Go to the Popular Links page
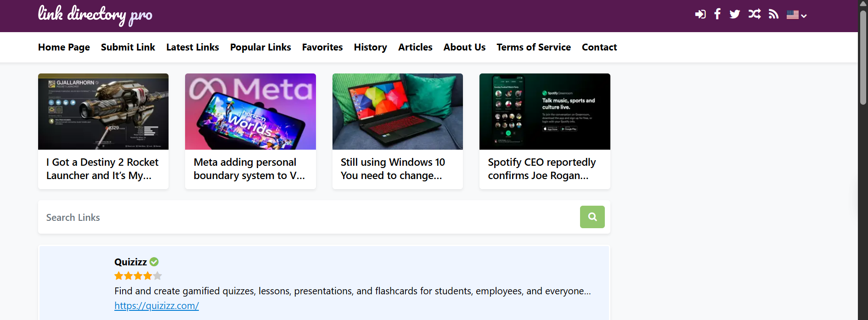 pyautogui.click(x=260, y=47)
